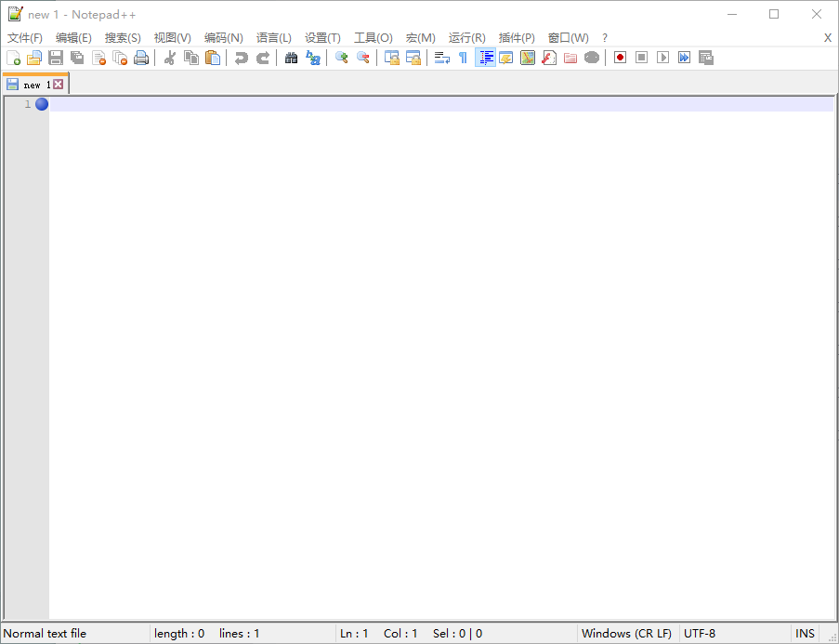
Task: Save the recorded macro via the toolbar icon
Action: tap(706, 58)
